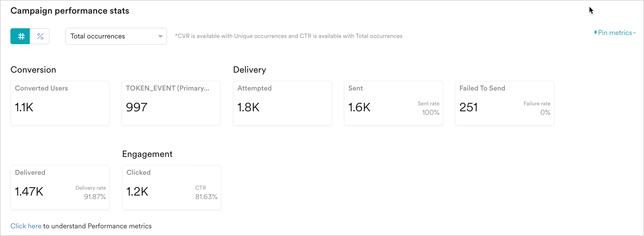Select the Clicked metric card
Viewport: 644px width, 236px height.
click(x=171, y=187)
